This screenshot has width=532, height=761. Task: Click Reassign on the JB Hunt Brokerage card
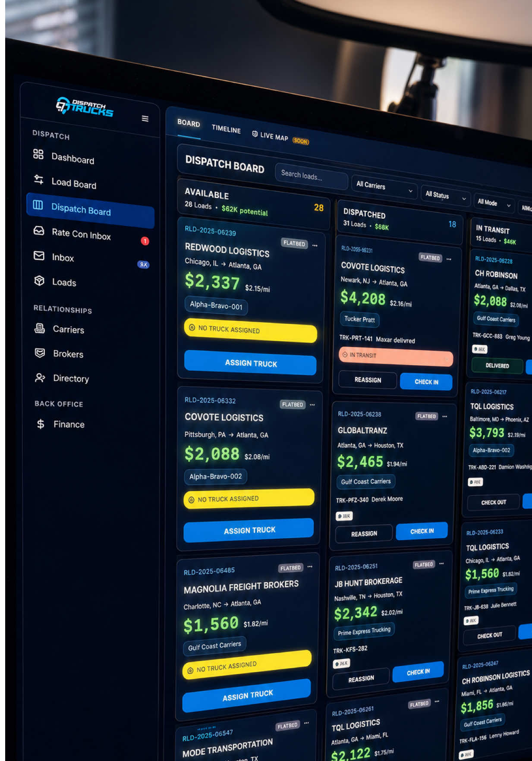pos(361,679)
